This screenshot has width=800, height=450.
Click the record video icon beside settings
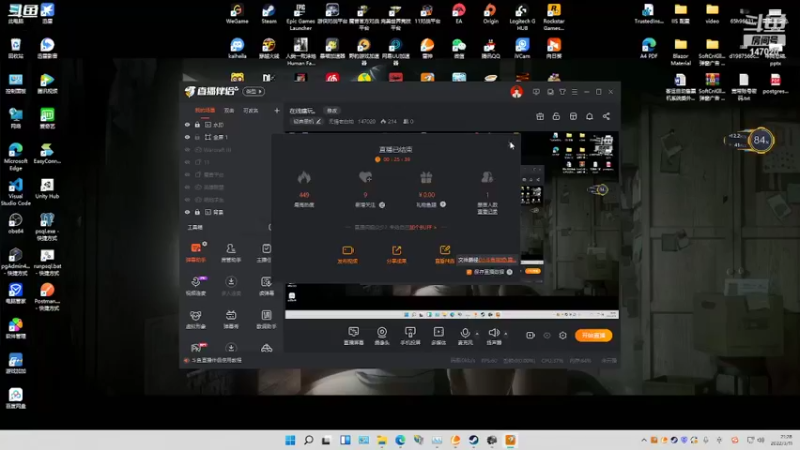[530, 335]
